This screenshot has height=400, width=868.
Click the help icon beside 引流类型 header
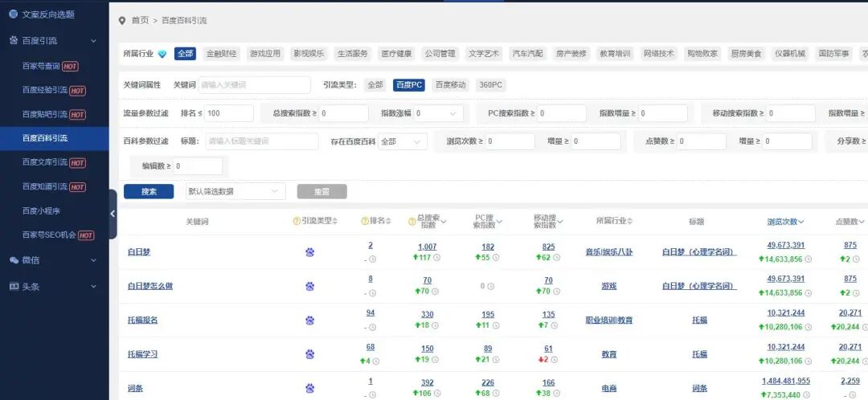pos(297,221)
